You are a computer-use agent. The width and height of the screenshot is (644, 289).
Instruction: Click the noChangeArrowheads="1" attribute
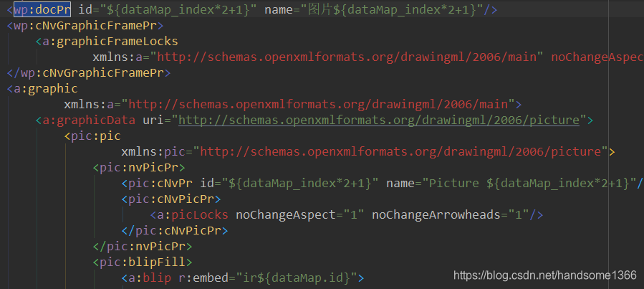[x=451, y=214]
